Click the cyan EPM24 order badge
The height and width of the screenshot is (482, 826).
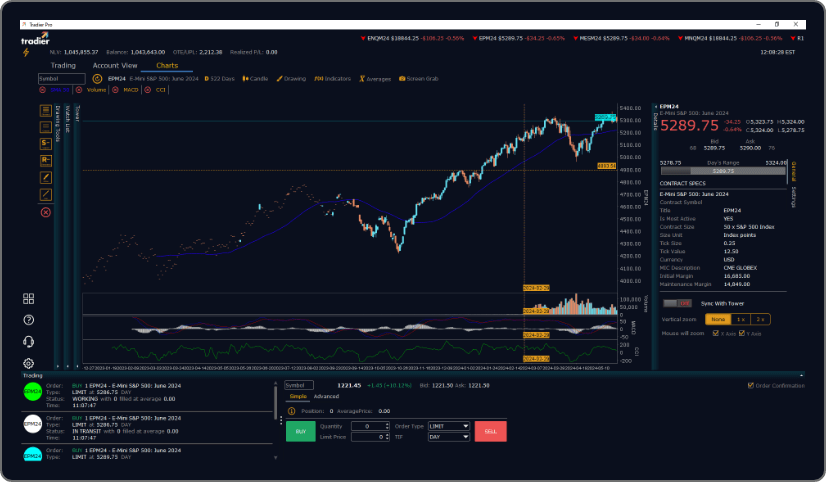point(33,454)
